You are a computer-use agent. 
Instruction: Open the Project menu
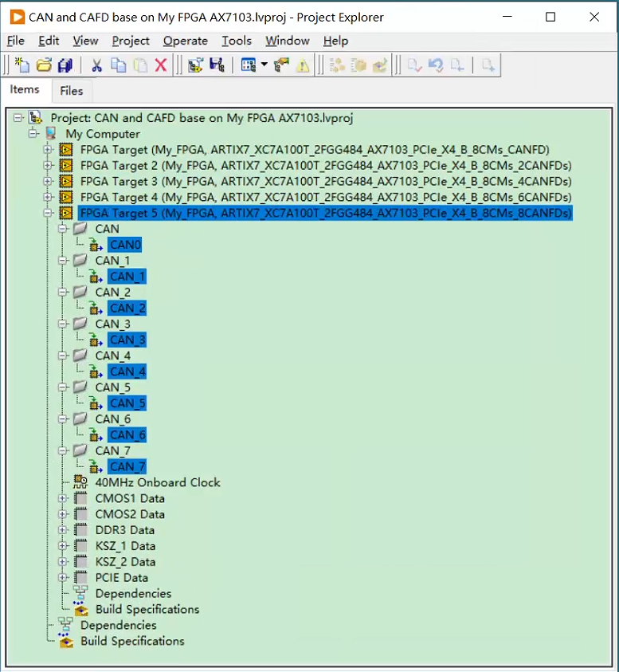click(131, 41)
